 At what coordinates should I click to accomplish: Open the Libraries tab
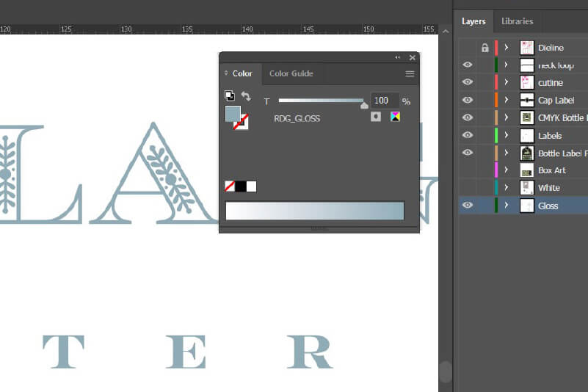click(517, 21)
